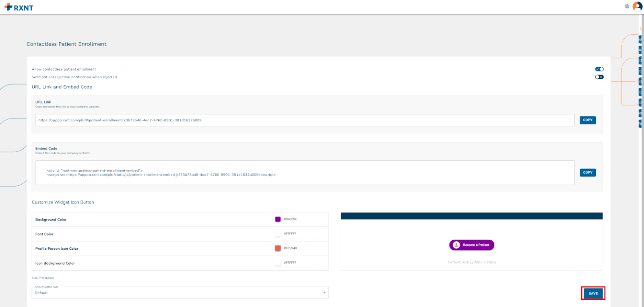Copy the Embed Code

[588, 172]
